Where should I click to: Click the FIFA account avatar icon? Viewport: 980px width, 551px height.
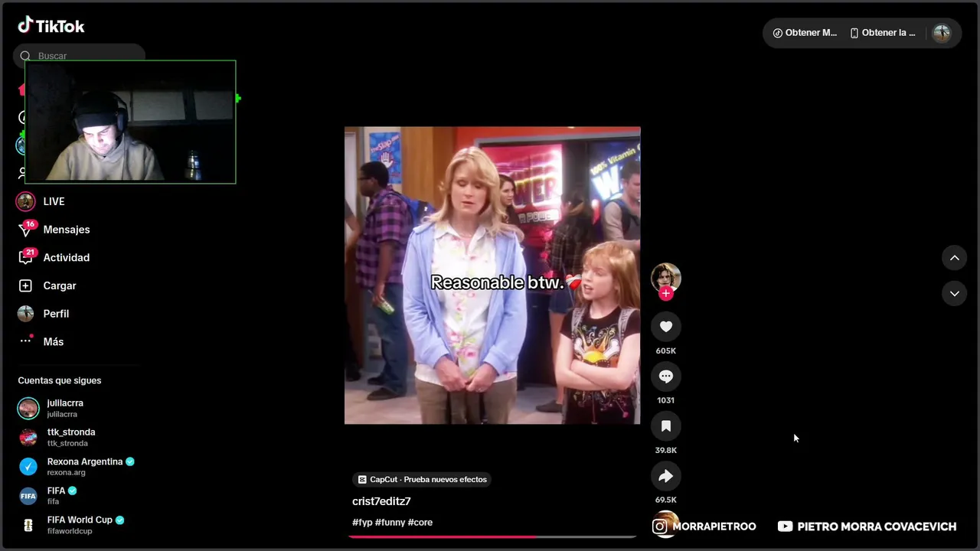(28, 496)
